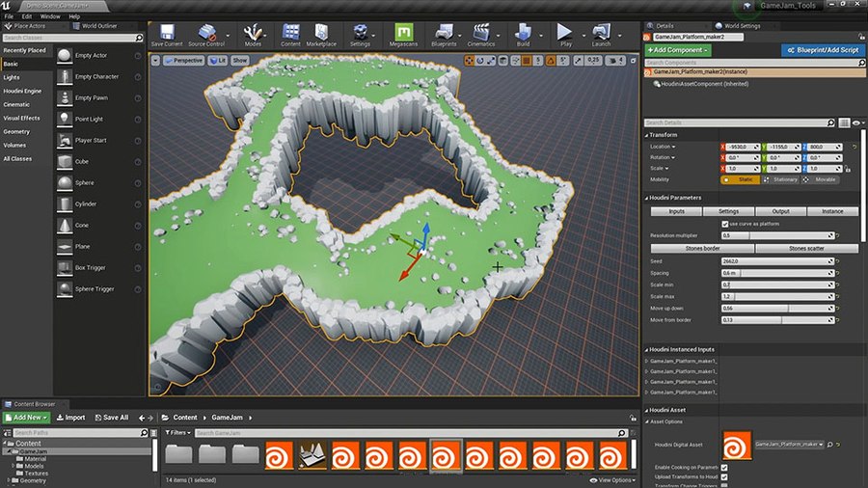Open Stones border parameter tab
Viewport: 868px width, 488px height.
(702, 249)
